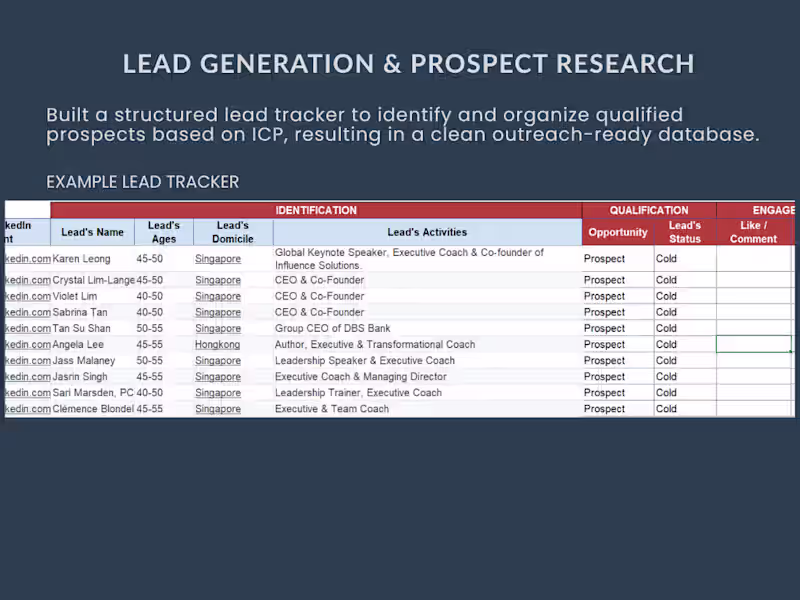Open the Hongkong domicile link
The height and width of the screenshot is (600, 800).
point(217,344)
